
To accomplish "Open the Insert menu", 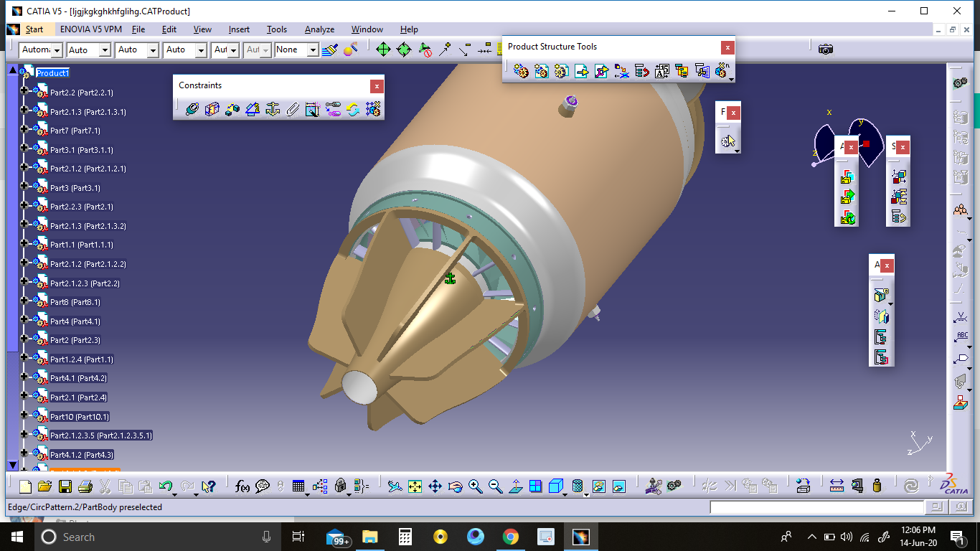I will (x=239, y=29).
